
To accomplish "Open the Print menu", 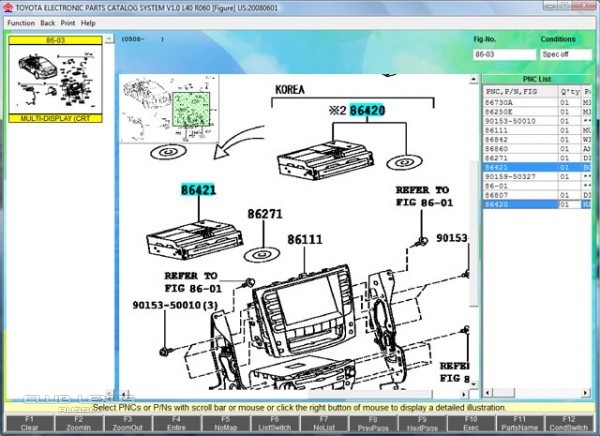I will click(67, 22).
